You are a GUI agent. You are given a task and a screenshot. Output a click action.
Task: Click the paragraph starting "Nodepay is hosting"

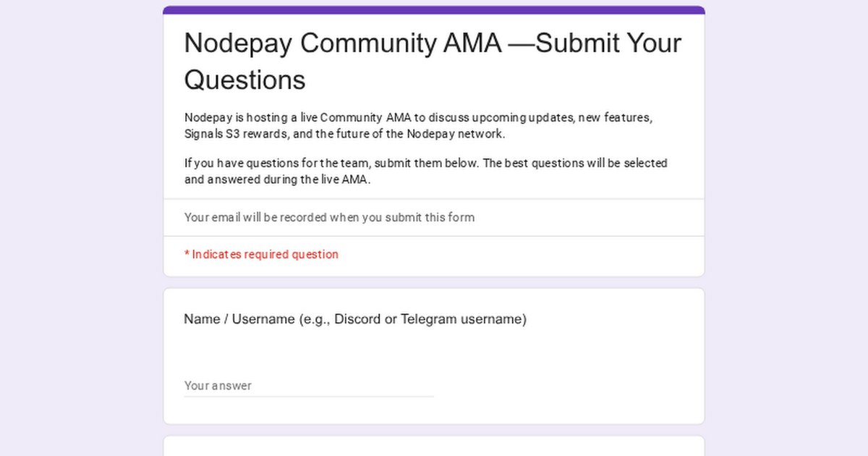point(419,117)
